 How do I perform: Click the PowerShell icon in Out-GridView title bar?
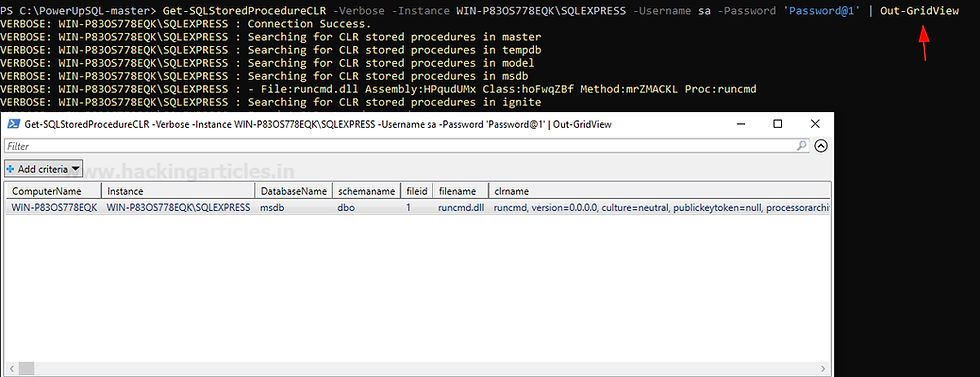click(12, 124)
